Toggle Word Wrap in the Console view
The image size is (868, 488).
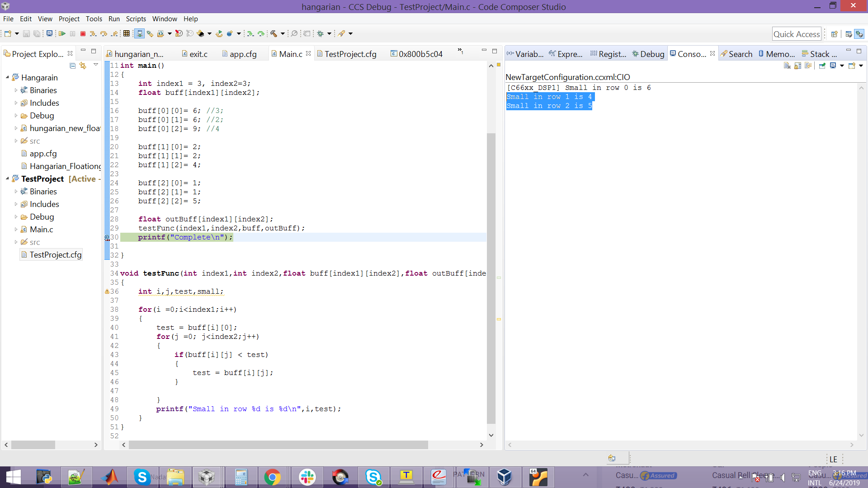808,66
